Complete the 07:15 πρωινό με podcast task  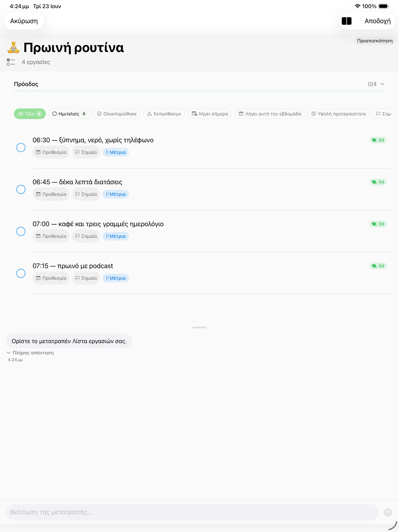[21, 273]
